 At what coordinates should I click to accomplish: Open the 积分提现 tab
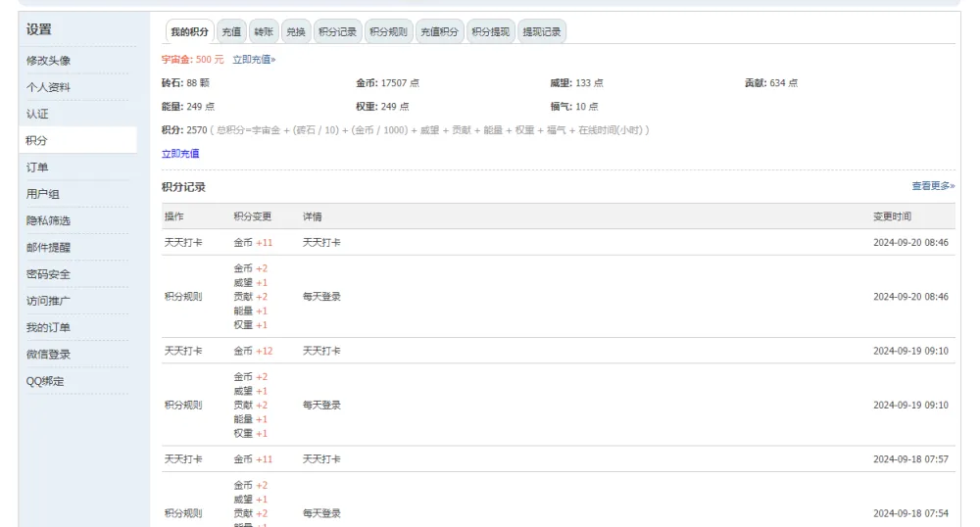pos(490,32)
